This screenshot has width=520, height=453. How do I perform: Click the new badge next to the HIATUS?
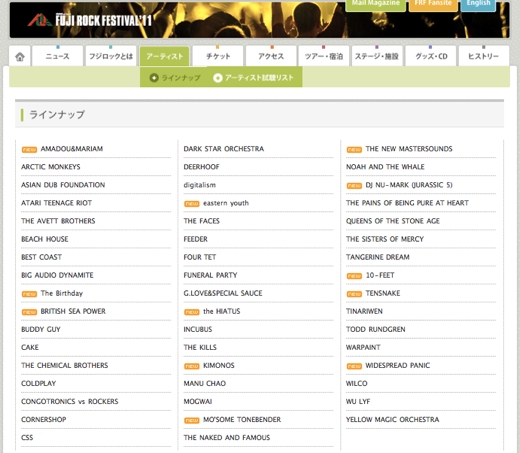click(x=192, y=312)
